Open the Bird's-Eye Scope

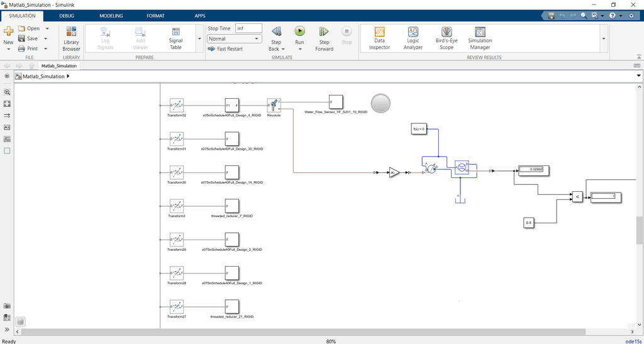[446, 38]
